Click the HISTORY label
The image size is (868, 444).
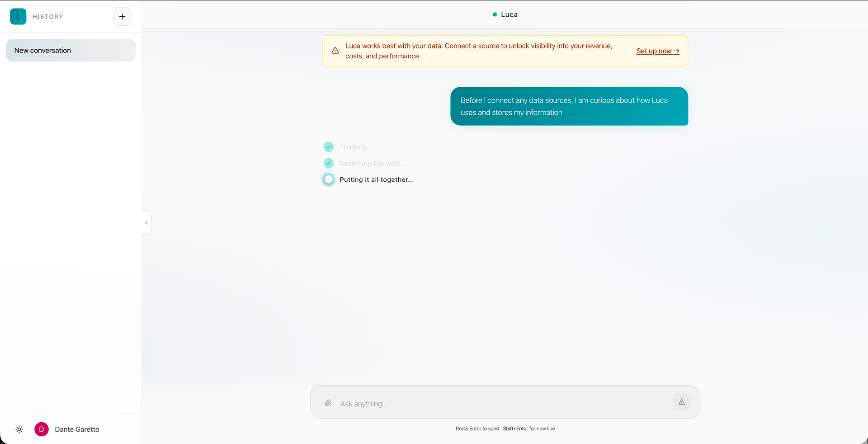[48, 17]
